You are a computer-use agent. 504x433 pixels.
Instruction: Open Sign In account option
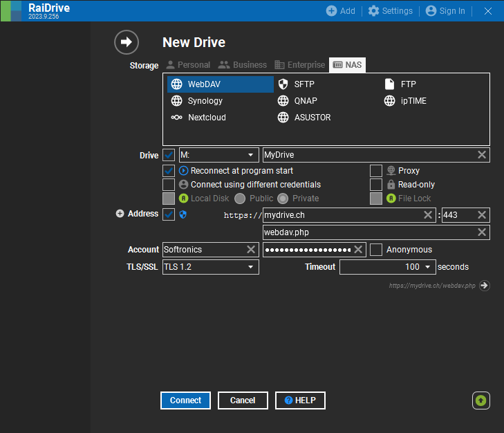click(445, 11)
